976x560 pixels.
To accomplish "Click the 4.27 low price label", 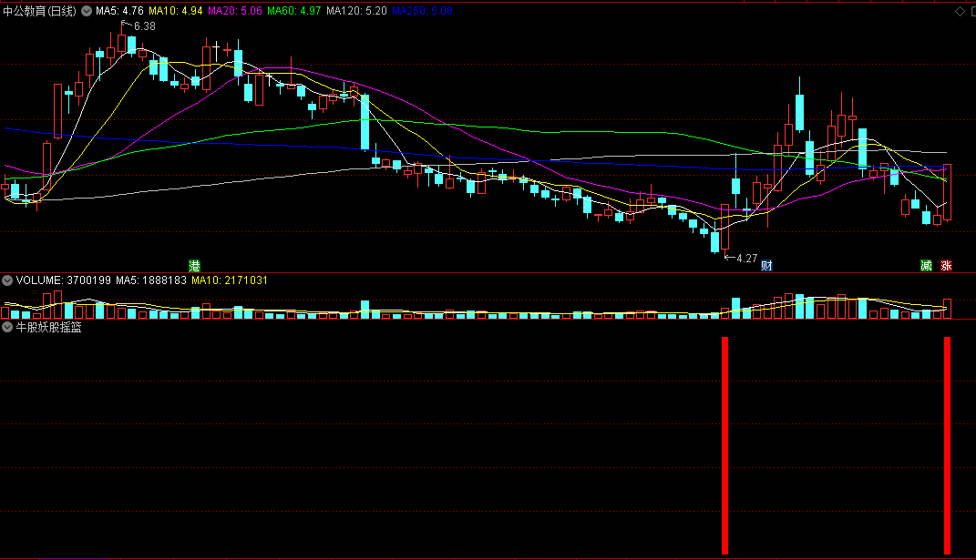I will 747,259.
